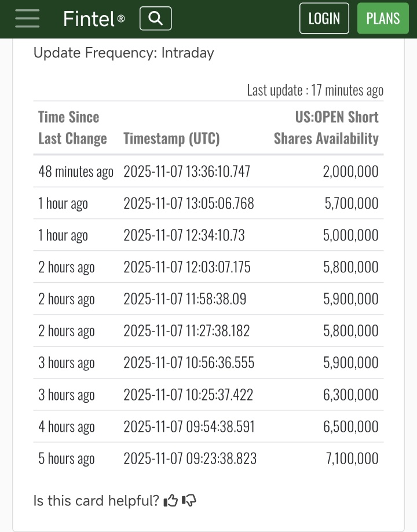Image resolution: width=417 pixels, height=532 pixels.
Task: Select the 48 minutes ago row
Action: click(76, 172)
